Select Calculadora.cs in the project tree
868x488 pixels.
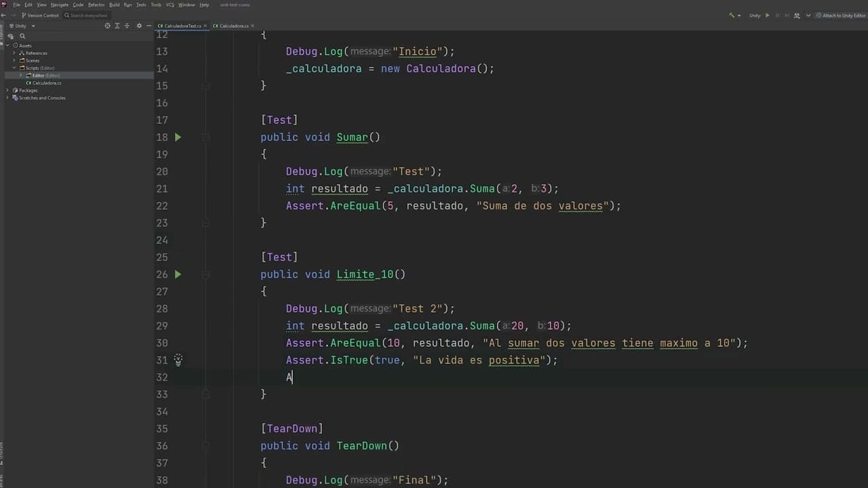46,83
